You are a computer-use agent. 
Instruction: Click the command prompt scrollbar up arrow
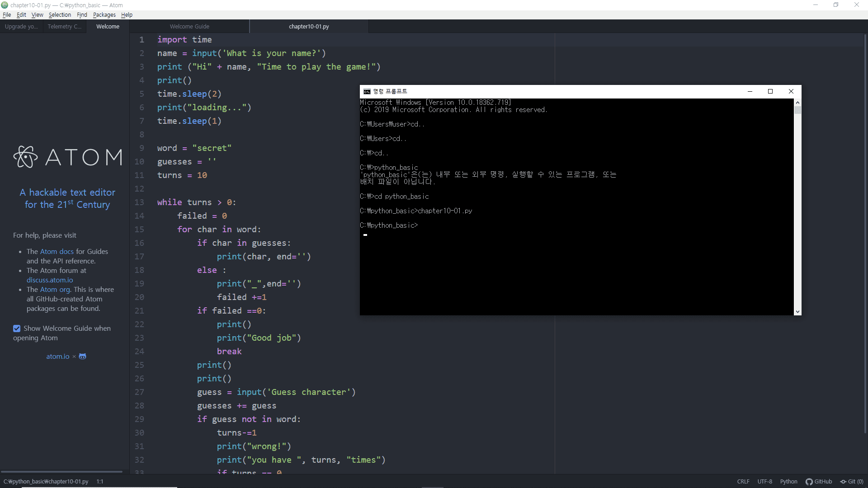797,103
